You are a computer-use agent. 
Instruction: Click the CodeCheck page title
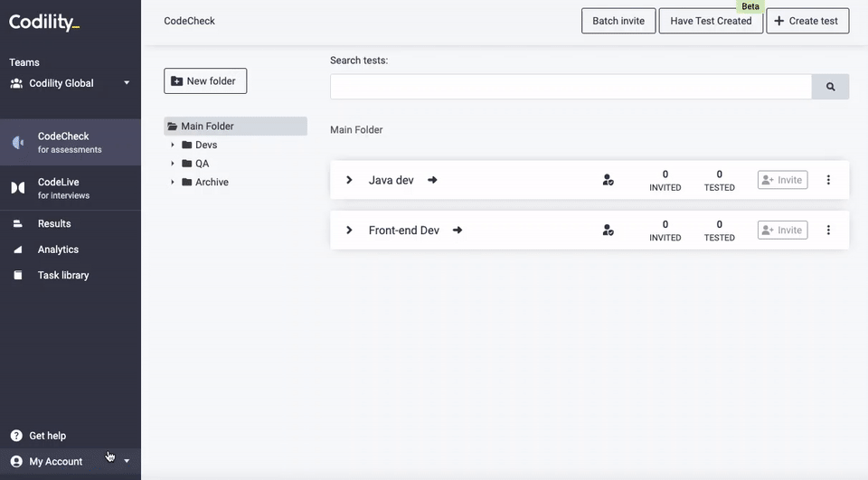pyautogui.click(x=189, y=21)
